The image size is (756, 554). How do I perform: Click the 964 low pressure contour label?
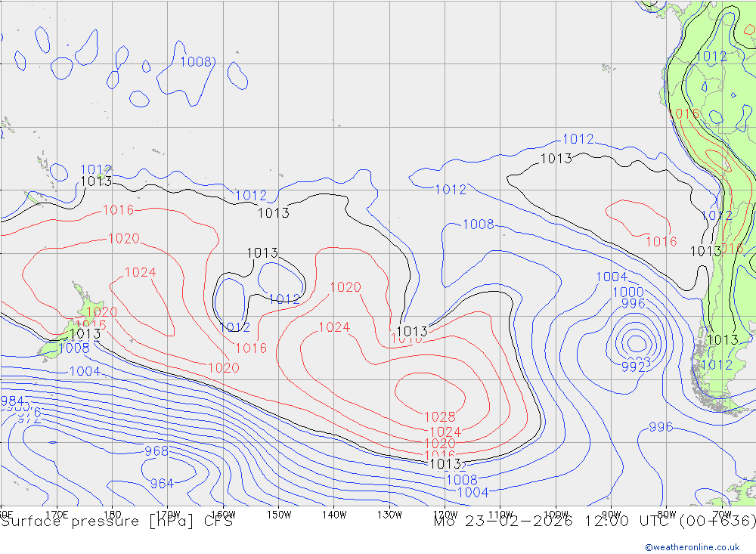point(162,484)
